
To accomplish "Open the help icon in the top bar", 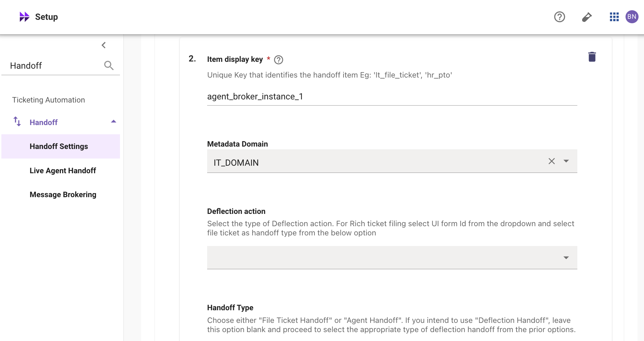I will pyautogui.click(x=559, y=17).
